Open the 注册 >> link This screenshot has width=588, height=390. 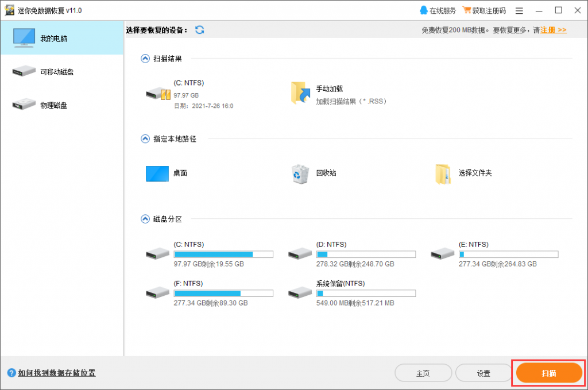pos(553,30)
